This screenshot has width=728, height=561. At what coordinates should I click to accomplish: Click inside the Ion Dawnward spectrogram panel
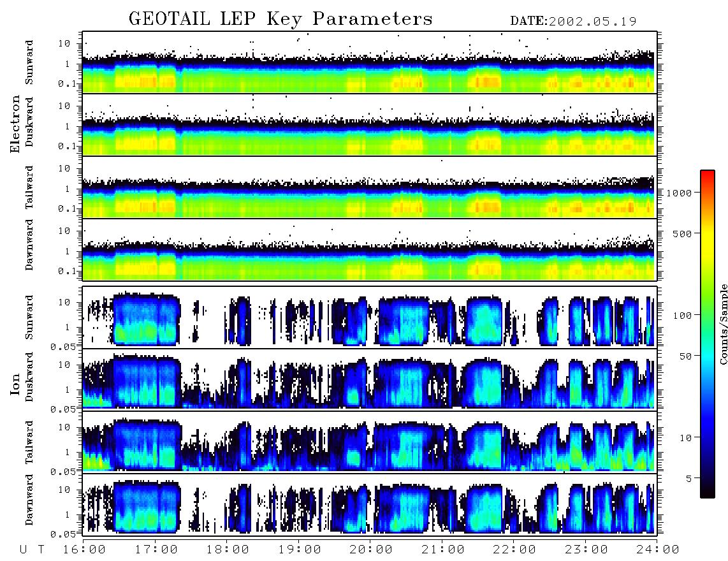[370, 504]
